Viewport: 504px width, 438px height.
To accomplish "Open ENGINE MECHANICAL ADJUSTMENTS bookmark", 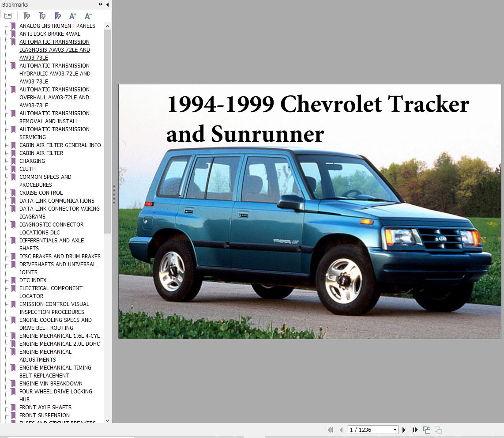I will click(x=45, y=356).
